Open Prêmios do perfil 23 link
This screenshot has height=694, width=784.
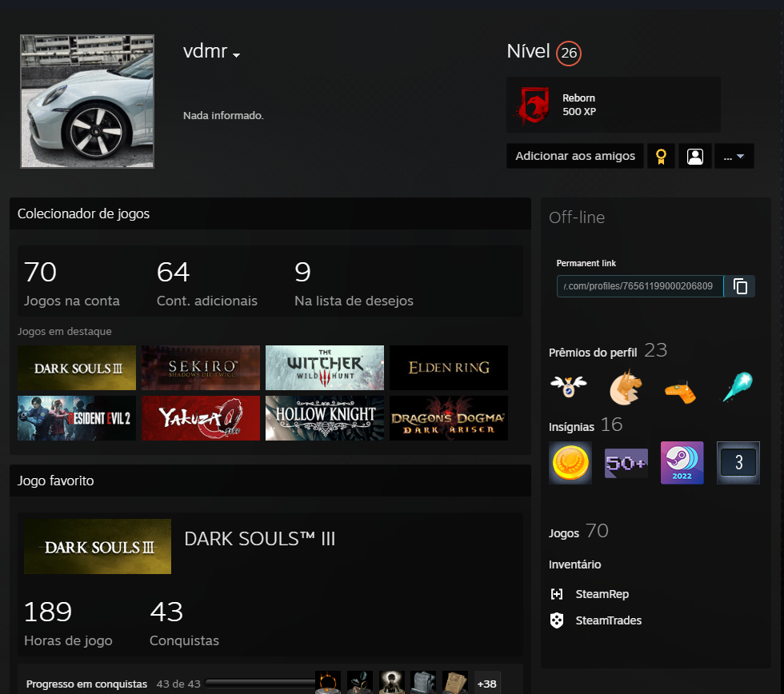(608, 351)
